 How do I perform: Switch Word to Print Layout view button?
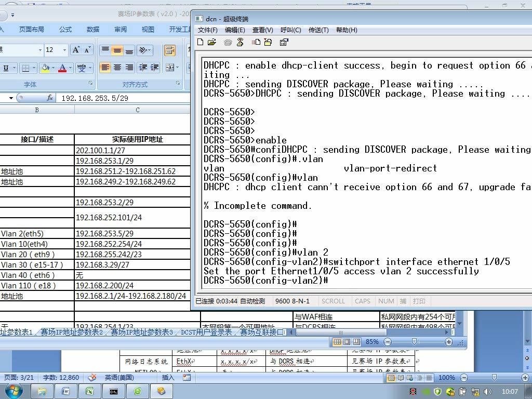(x=391, y=378)
